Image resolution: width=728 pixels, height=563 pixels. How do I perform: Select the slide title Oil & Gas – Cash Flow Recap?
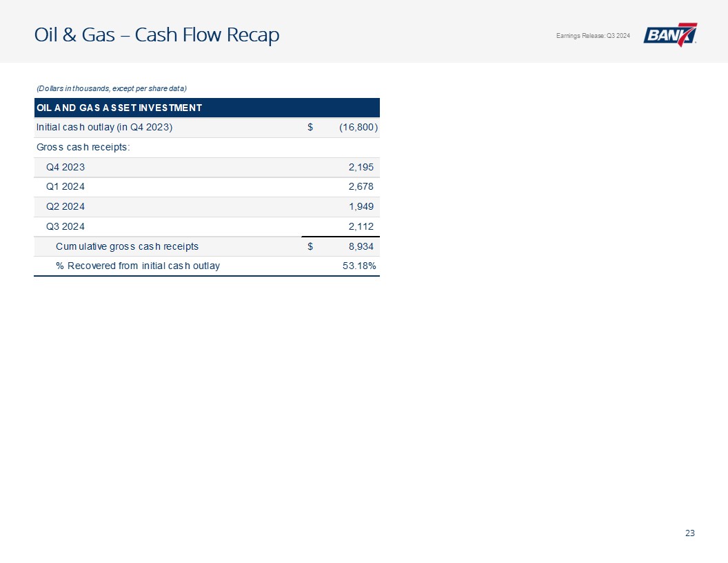pos(157,35)
